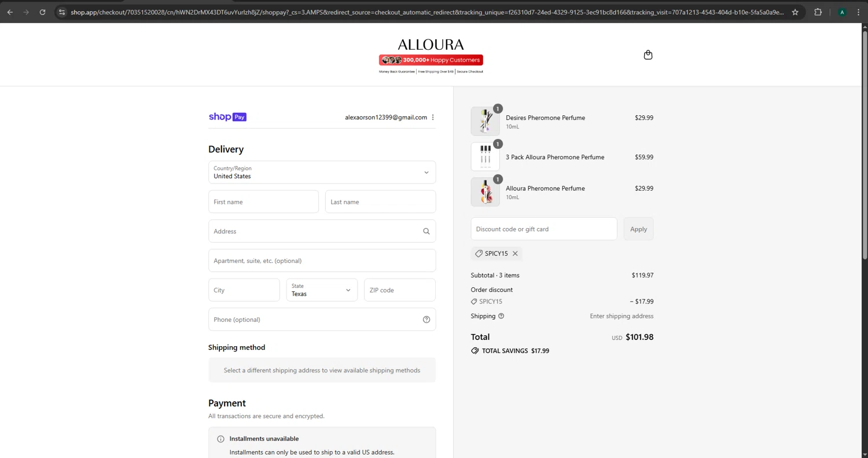
Task: Focus the First name field
Action: click(264, 202)
